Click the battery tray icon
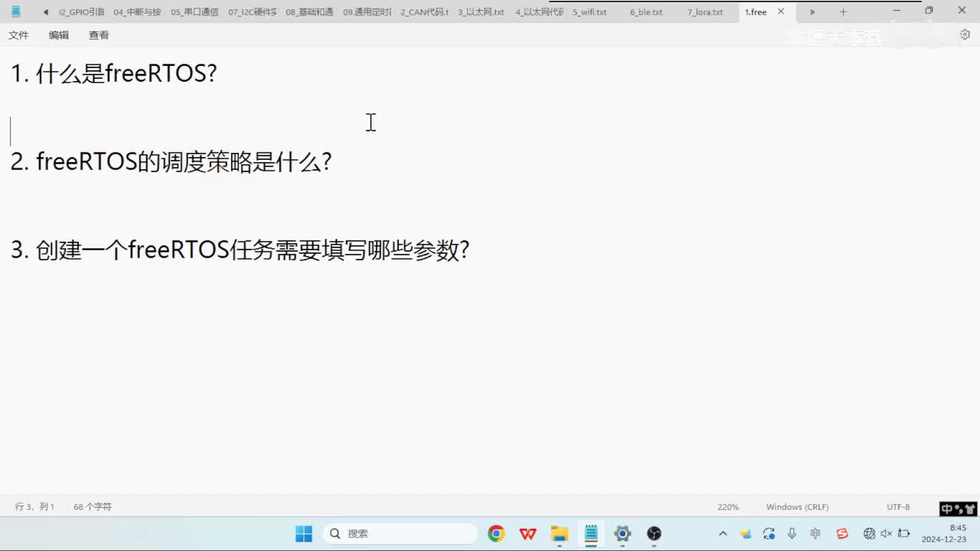 (903, 533)
